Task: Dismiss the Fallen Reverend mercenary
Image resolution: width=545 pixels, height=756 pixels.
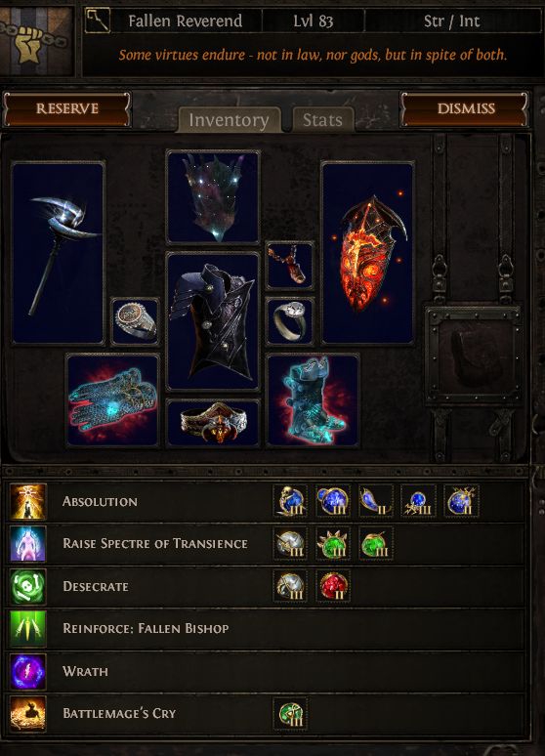Action: (x=465, y=108)
